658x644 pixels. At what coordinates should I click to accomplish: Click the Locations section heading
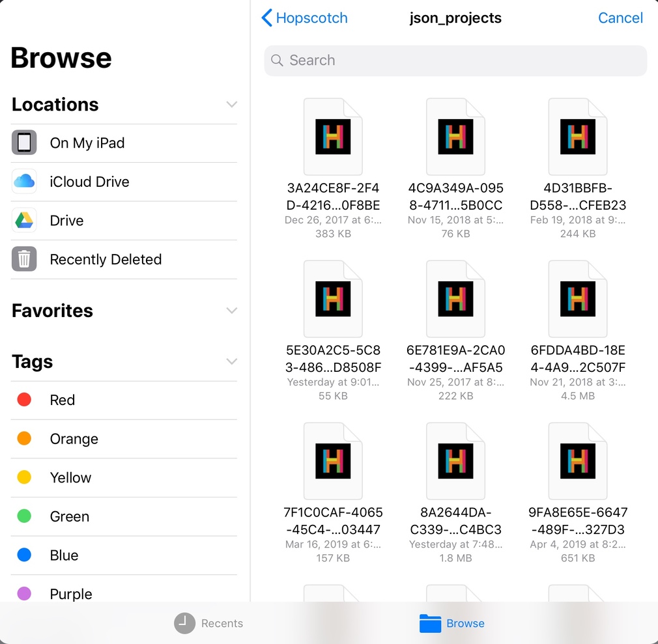55,104
